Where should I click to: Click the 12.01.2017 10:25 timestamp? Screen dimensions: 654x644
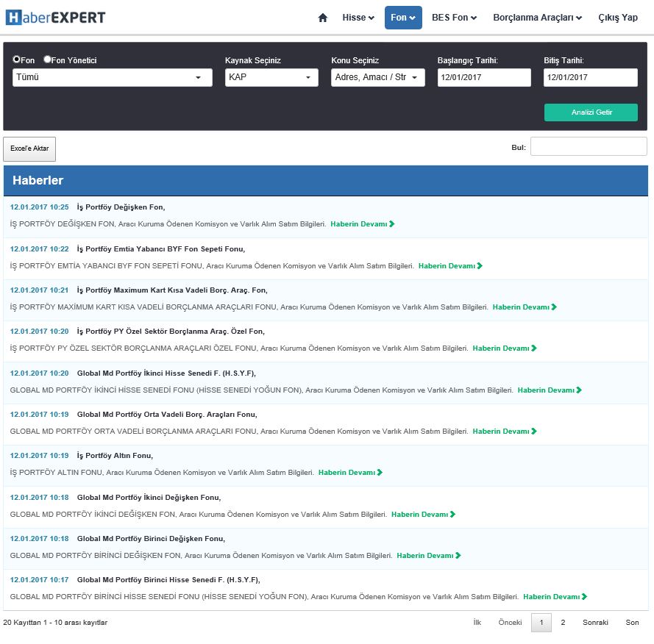pyautogui.click(x=39, y=207)
